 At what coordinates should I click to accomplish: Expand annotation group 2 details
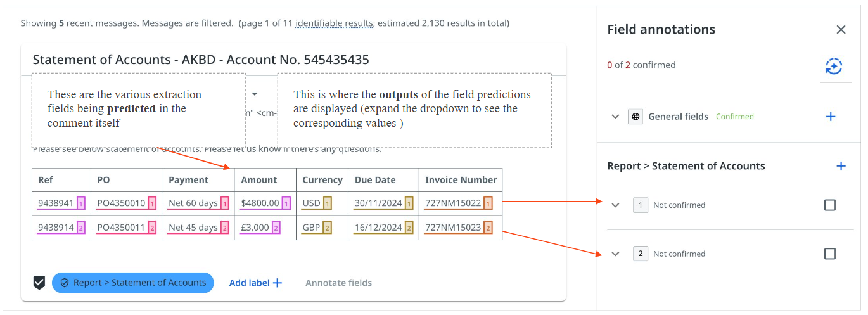click(x=615, y=254)
